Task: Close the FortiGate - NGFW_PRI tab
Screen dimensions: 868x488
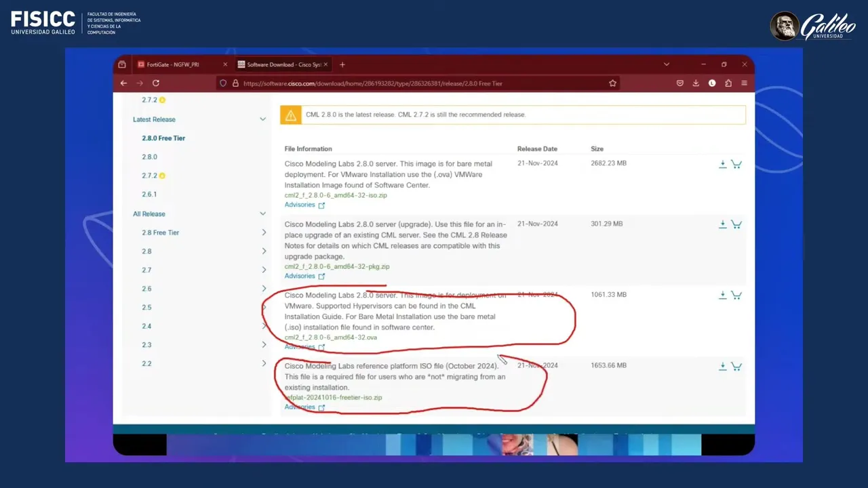Action: point(225,64)
